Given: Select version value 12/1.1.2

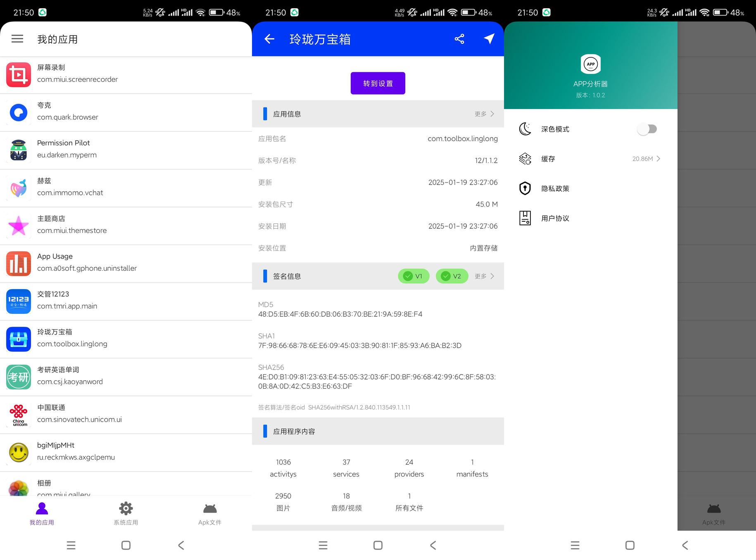Looking at the screenshot, I should 486,160.
